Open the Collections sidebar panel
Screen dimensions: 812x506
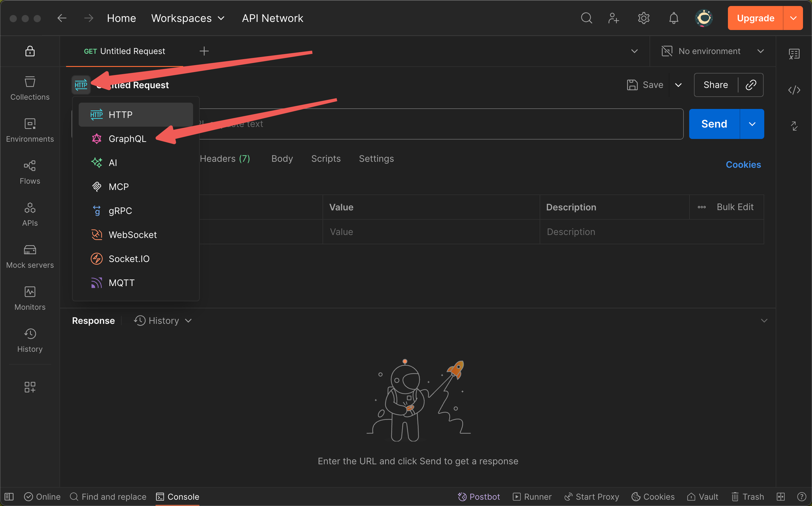(x=30, y=88)
